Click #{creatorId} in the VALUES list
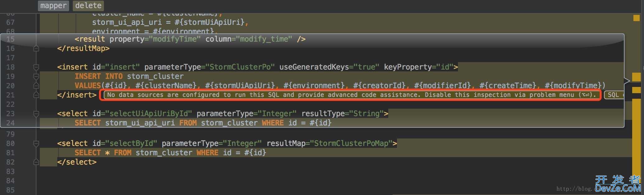Image resolution: width=644 pixels, height=195 pixels. 380,86
